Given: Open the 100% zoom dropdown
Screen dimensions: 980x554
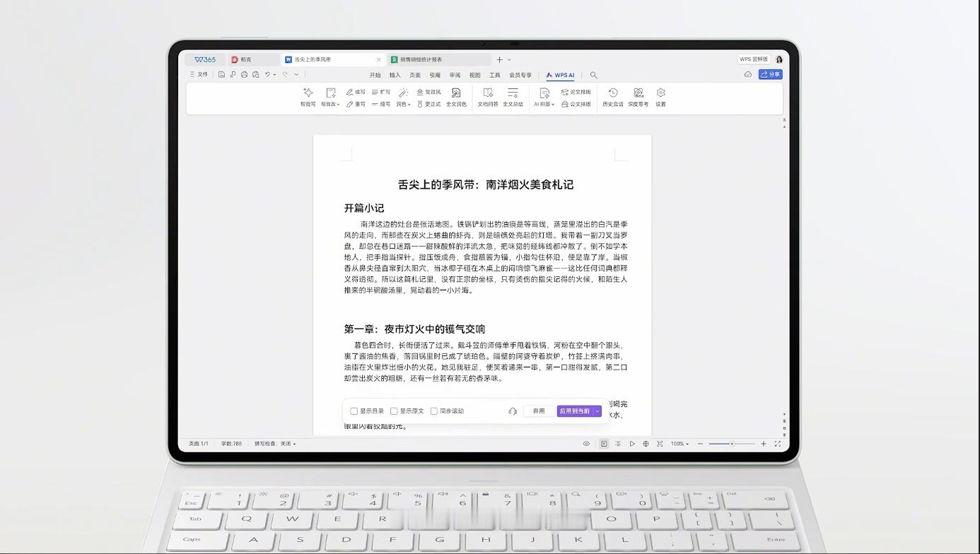Looking at the screenshot, I should coord(679,444).
